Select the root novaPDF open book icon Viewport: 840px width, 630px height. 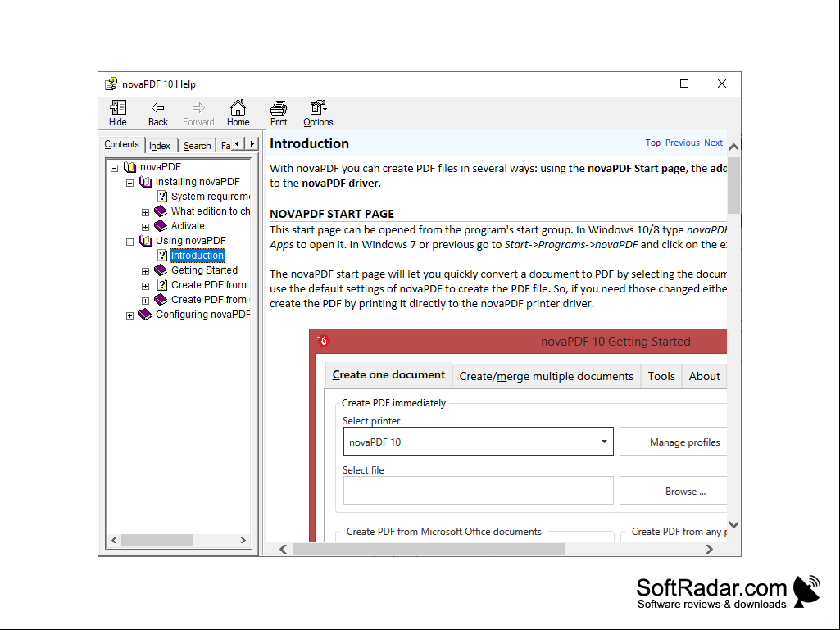129,167
